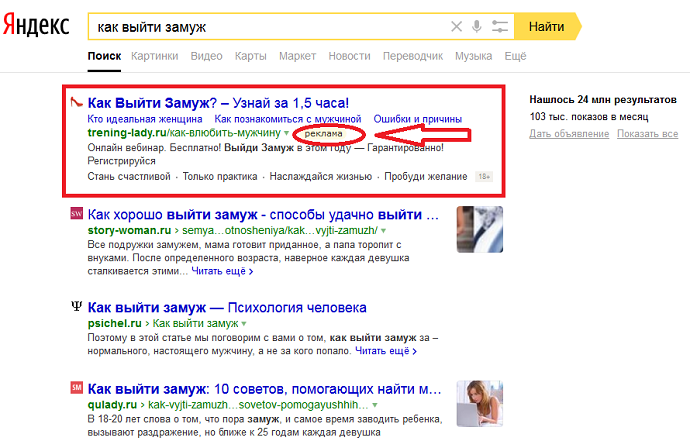Click the Yandex logo
The image size is (690, 441).
37,27
